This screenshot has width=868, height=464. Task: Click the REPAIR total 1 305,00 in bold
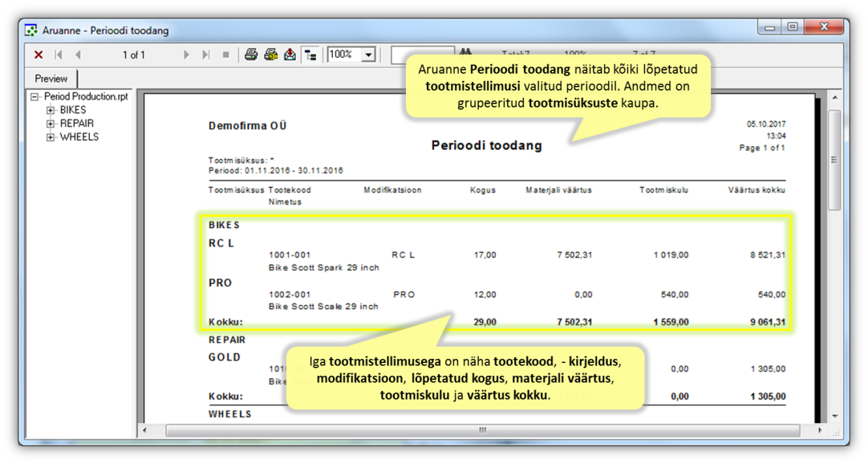768,396
